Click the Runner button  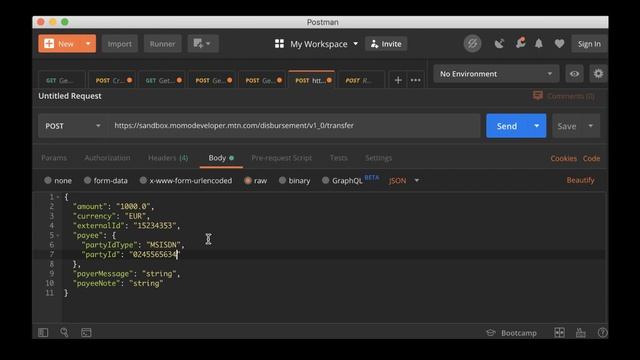click(162, 44)
